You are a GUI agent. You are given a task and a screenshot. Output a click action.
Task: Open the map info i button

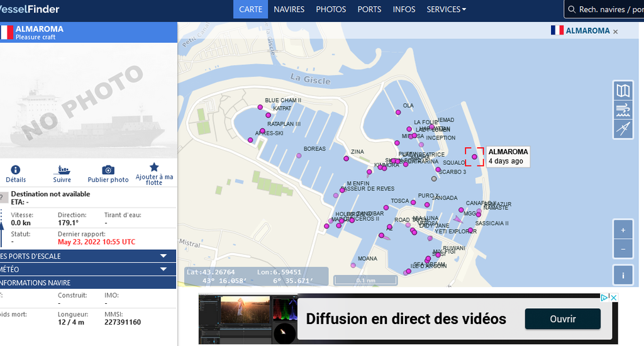point(623,276)
